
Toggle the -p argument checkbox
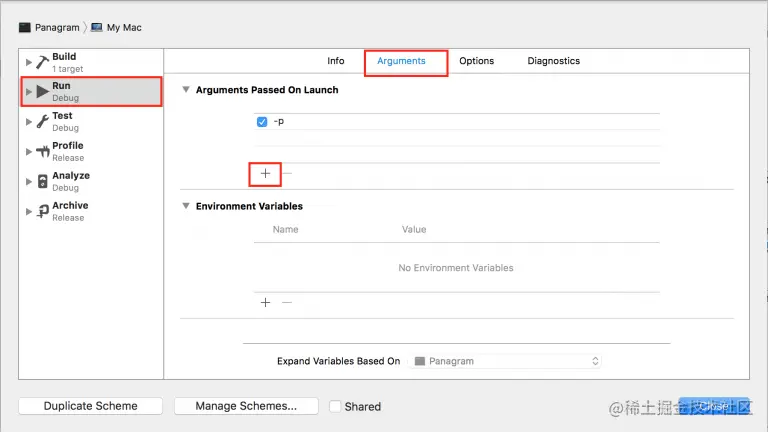click(x=262, y=122)
